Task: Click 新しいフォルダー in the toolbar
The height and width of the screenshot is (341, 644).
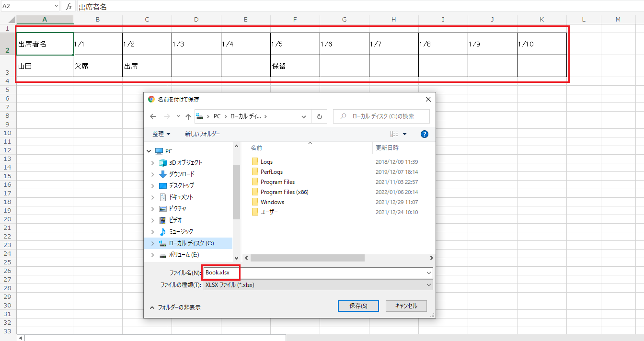Action: pos(202,134)
